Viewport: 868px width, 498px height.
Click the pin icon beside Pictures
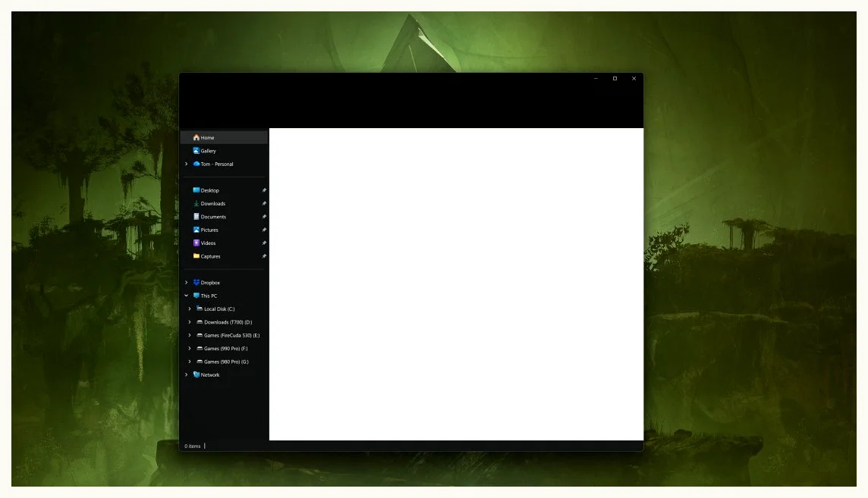(x=264, y=230)
